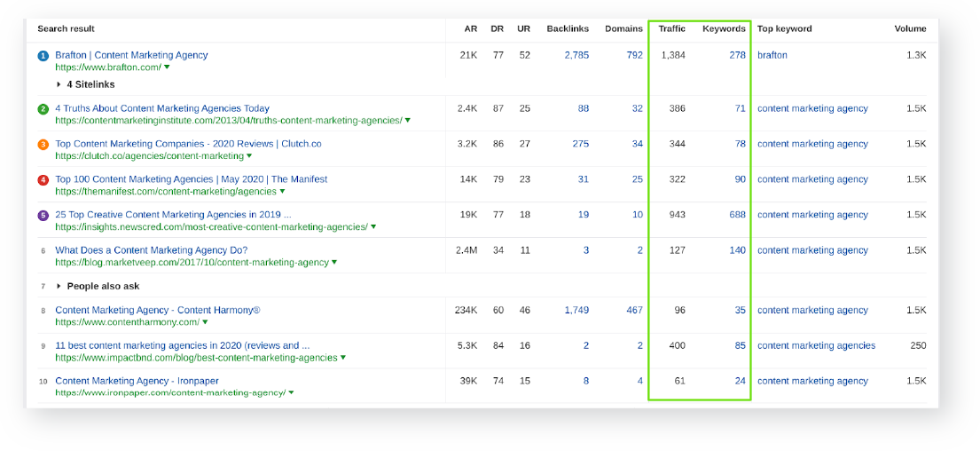Open the Content Harmony search result title
This screenshot has width=980, height=451.
[x=157, y=310]
